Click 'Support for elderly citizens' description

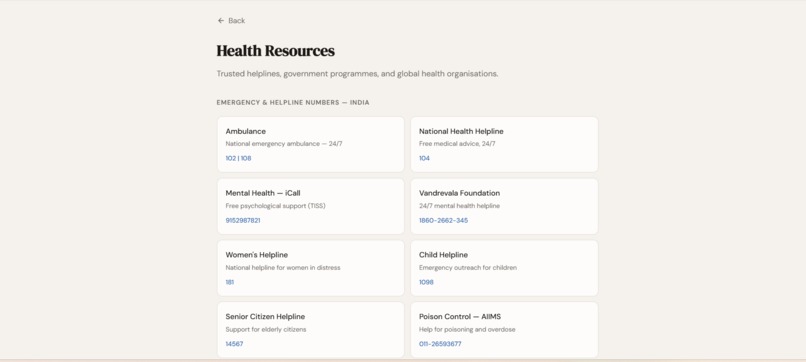coord(266,329)
